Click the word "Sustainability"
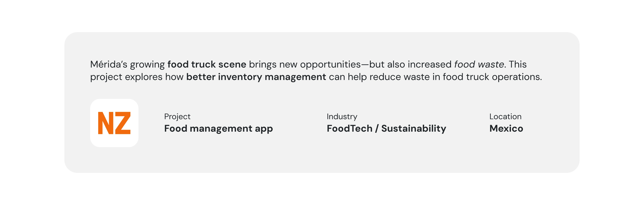The image size is (644, 205). click(414, 129)
